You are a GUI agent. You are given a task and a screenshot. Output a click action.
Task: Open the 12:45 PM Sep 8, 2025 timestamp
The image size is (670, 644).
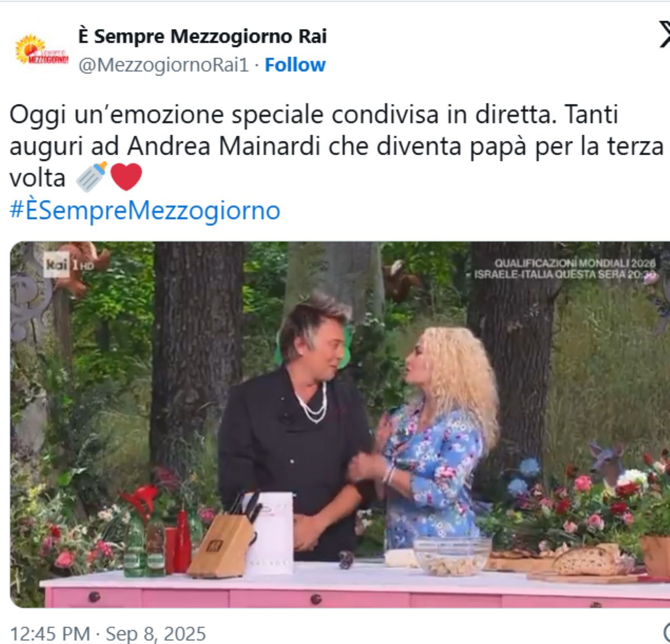click(108, 633)
